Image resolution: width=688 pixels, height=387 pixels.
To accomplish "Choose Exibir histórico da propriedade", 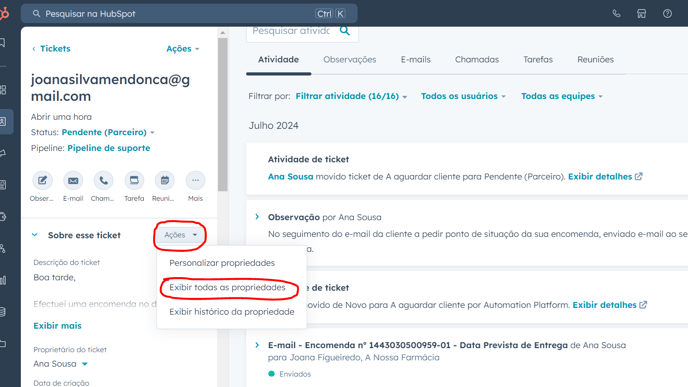I will click(231, 312).
